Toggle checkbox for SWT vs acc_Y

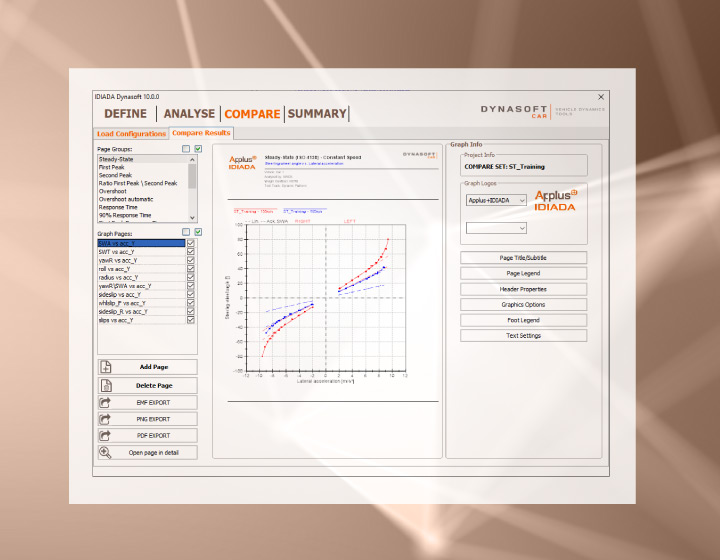[x=191, y=252]
